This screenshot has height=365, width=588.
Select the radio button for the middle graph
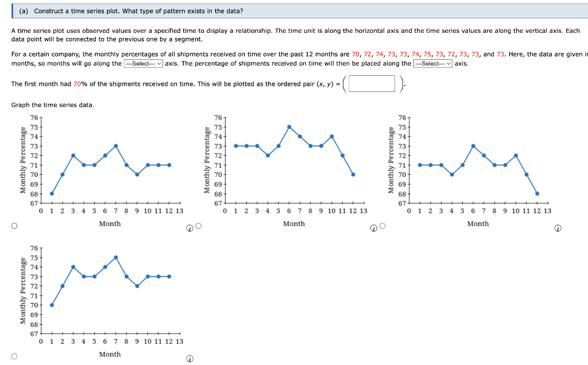[x=198, y=225]
